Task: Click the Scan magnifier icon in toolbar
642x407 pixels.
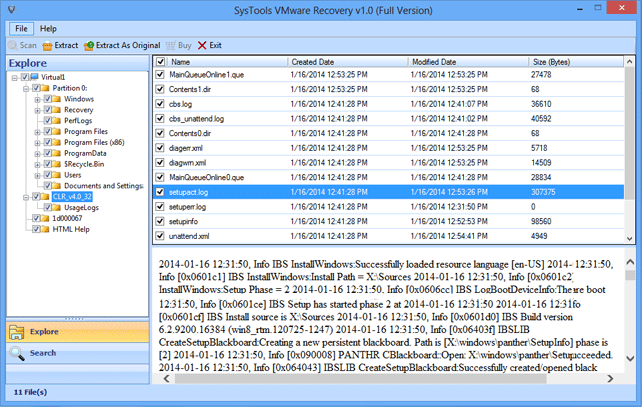Action: (x=13, y=45)
